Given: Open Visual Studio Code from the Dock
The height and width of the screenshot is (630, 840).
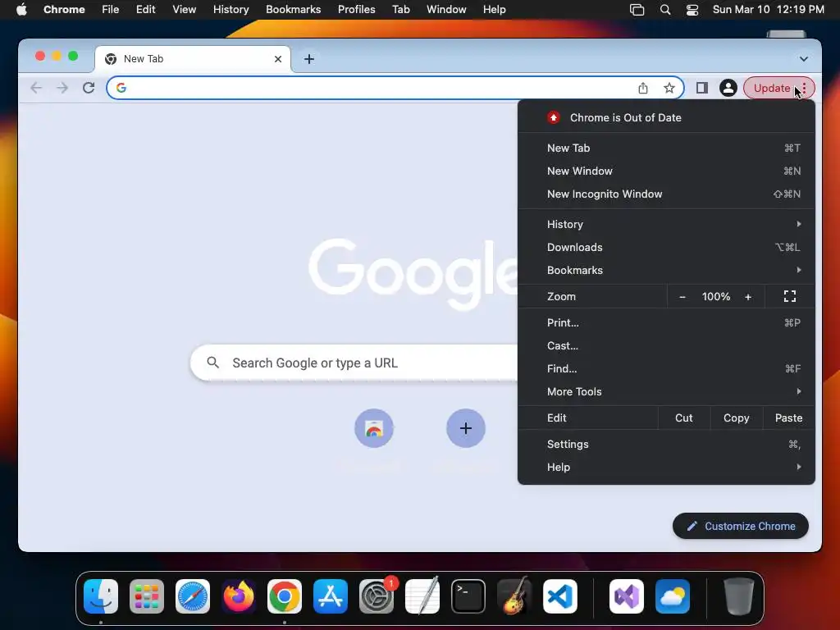Looking at the screenshot, I should point(560,596).
